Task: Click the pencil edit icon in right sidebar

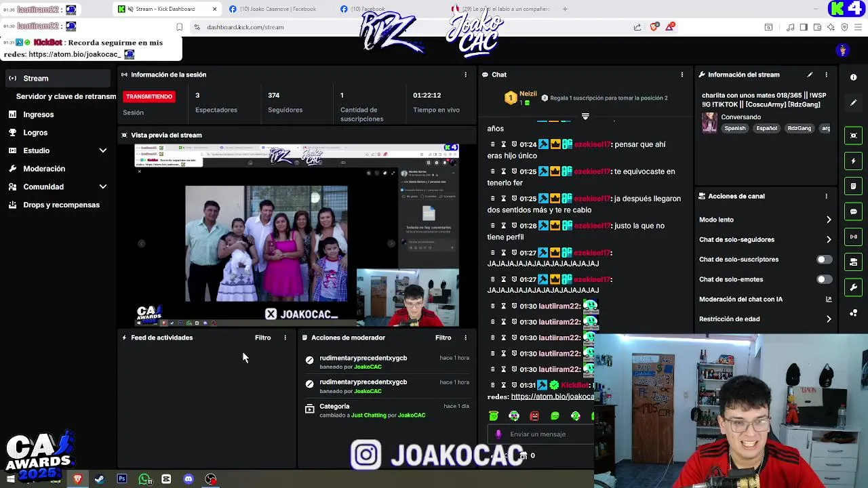Action: tap(854, 103)
